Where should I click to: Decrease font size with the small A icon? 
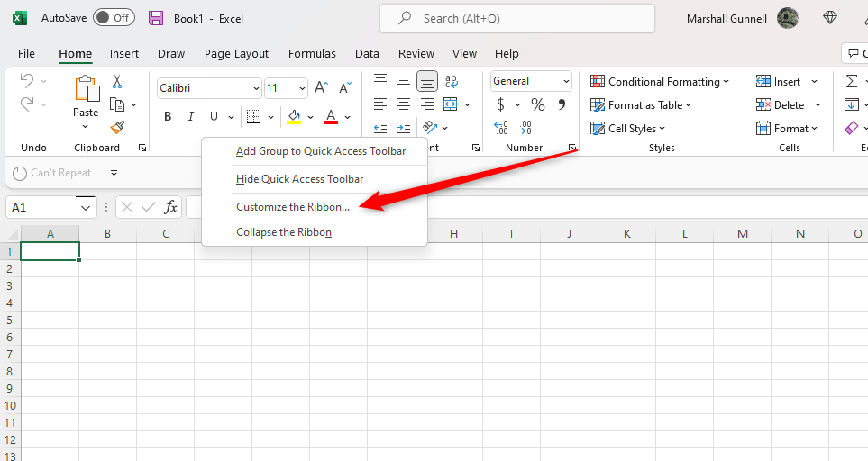pyautogui.click(x=345, y=87)
